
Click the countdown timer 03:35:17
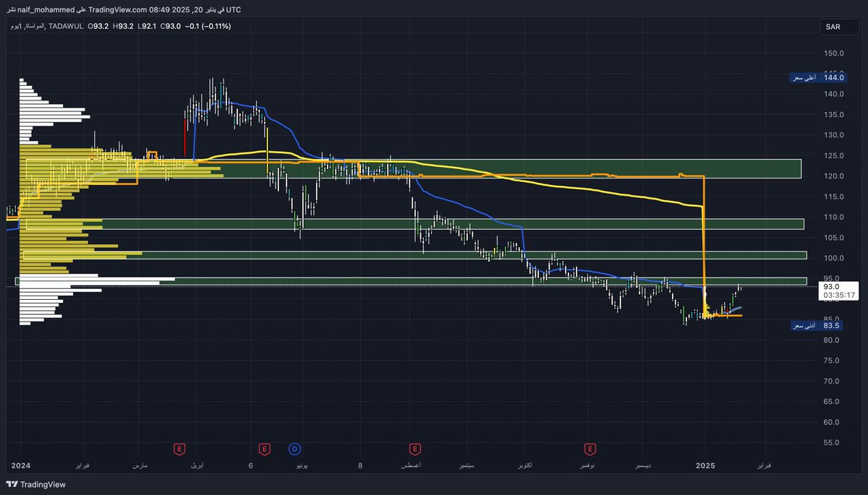pos(839,295)
